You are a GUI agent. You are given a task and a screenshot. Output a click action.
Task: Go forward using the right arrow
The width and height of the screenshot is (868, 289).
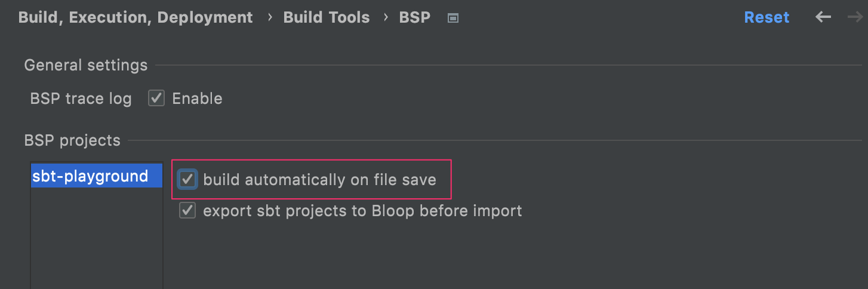(855, 17)
